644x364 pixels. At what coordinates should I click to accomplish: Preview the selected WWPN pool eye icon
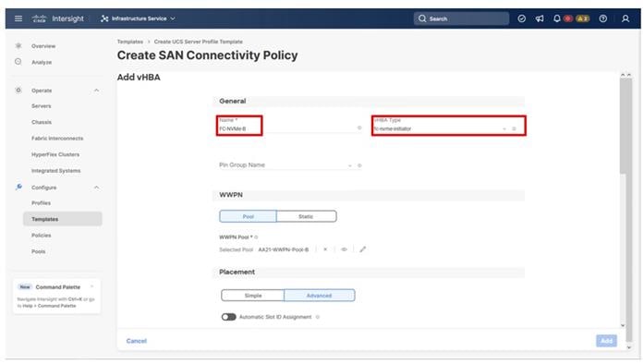click(344, 249)
